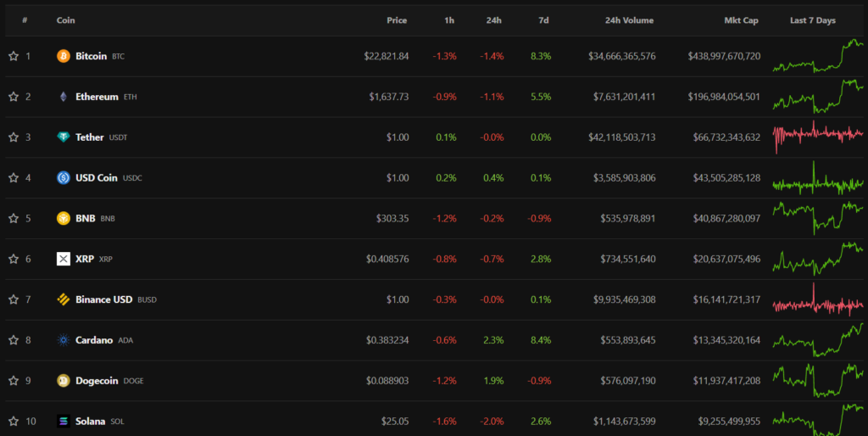The image size is (868, 436).
Task: Open the USD Coin link
Action: pyautogui.click(x=97, y=178)
